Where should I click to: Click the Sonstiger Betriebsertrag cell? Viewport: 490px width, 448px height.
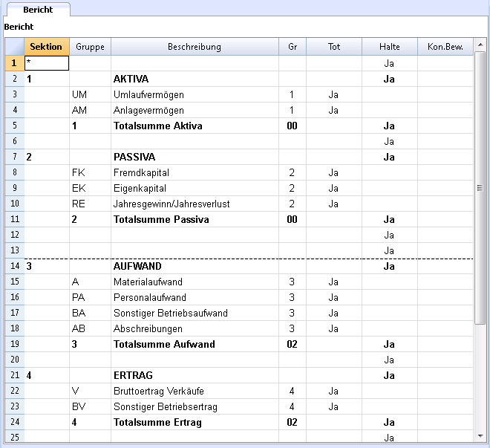[195, 406]
